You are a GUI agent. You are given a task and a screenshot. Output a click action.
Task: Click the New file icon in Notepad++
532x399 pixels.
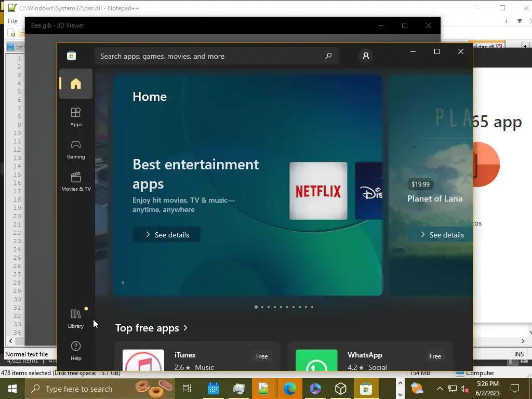coord(11,33)
